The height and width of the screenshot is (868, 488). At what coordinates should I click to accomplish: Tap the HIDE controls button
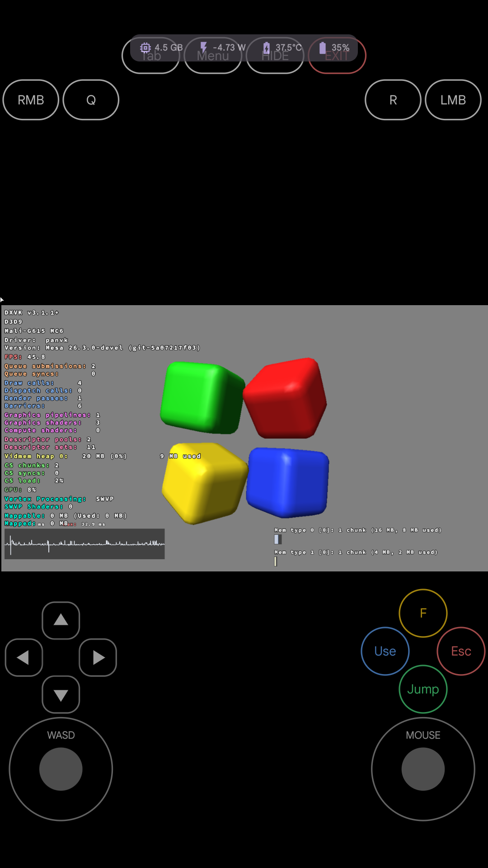[x=275, y=56]
